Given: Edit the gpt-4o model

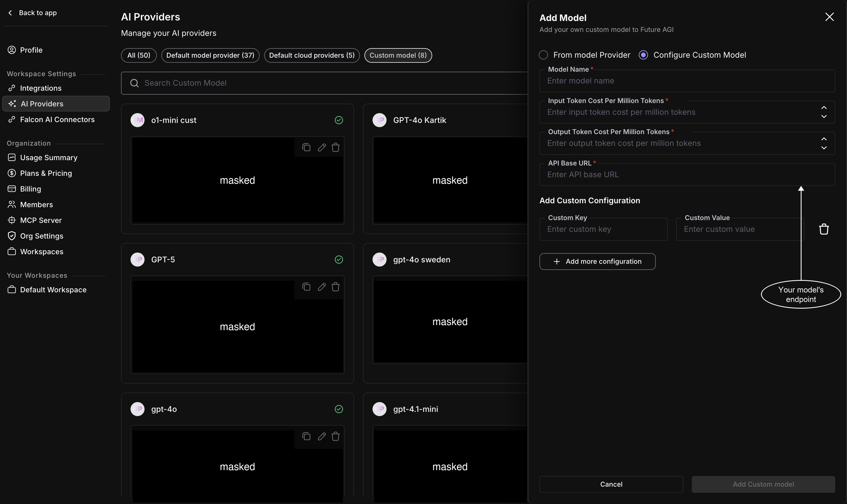Looking at the screenshot, I should (321, 436).
